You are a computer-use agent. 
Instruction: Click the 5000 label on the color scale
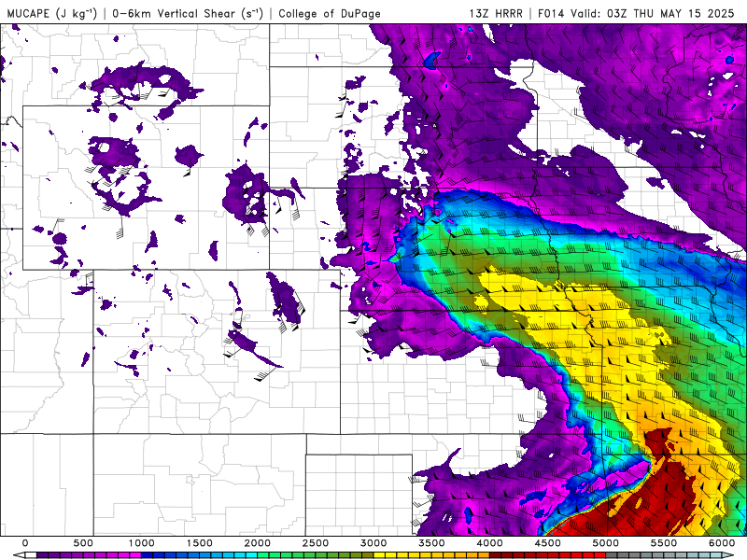click(x=606, y=543)
